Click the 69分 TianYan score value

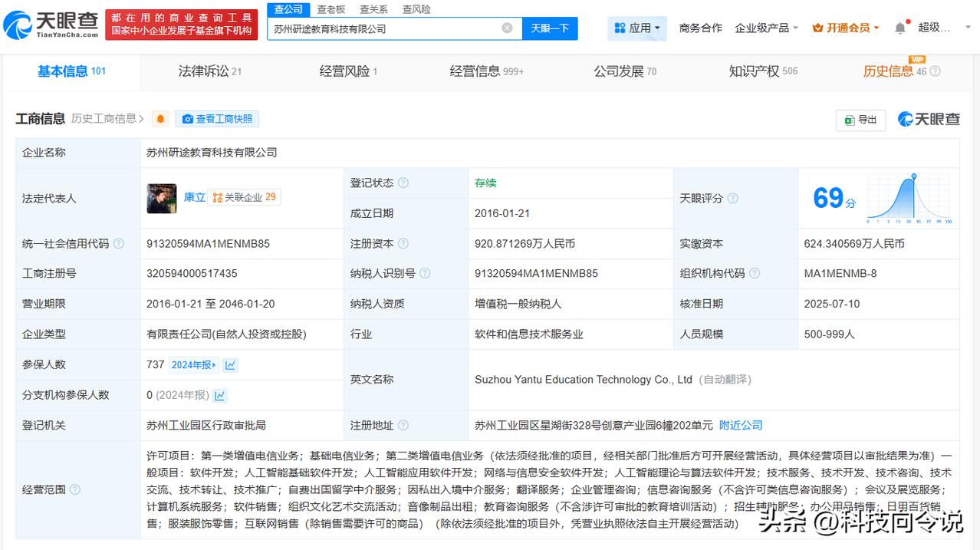[834, 198]
